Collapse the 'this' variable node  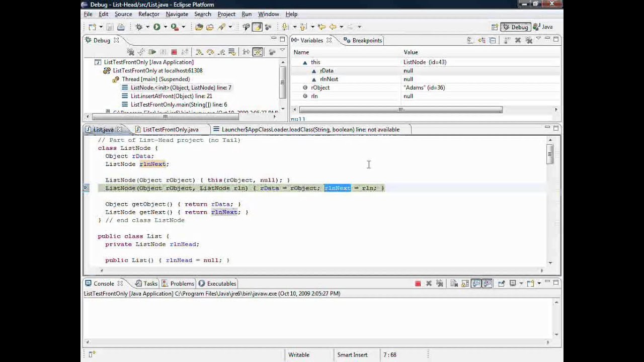pos(304,62)
